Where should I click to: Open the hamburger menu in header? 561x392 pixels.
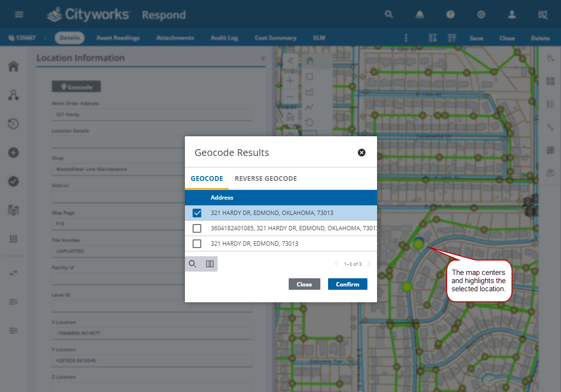click(x=19, y=14)
